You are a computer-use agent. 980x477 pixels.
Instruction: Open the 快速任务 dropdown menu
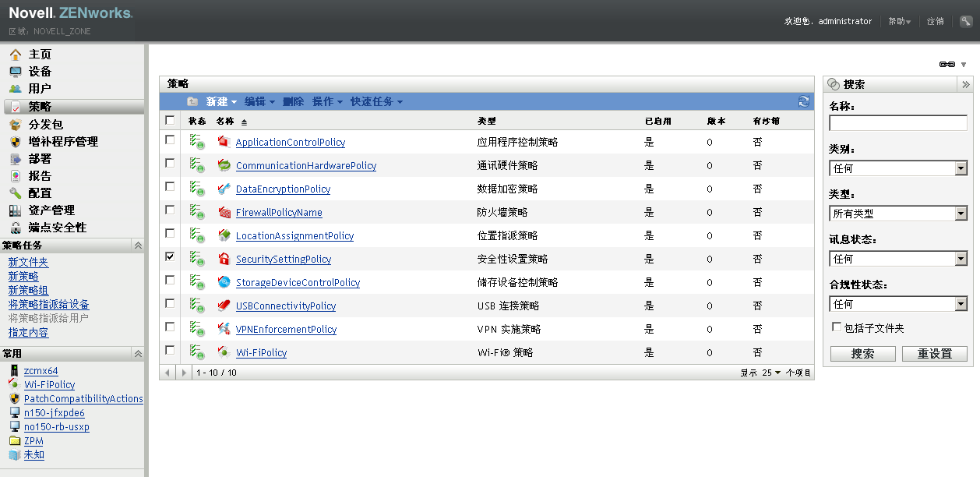(377, 101)
